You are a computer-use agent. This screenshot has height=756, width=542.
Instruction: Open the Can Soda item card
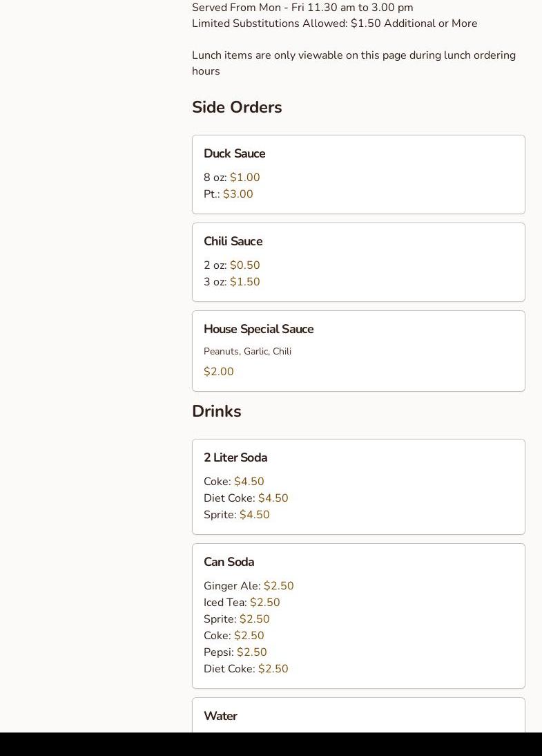[358, 616]
